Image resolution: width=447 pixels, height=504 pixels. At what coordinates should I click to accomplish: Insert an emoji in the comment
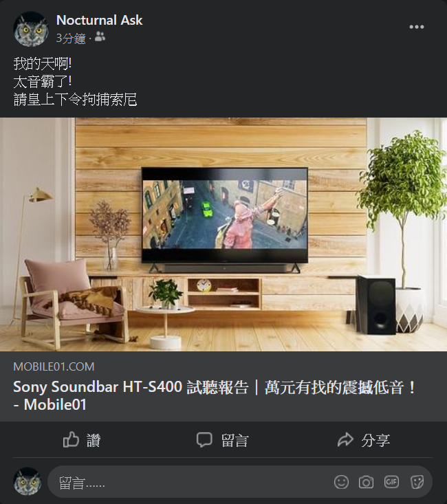tap(341, 482)
